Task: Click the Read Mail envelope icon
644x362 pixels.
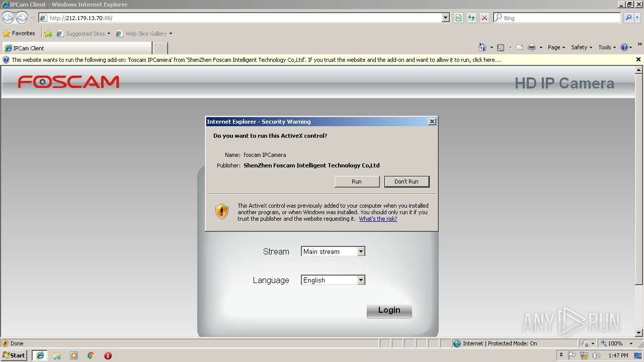Action: click(x=520, y=47)
